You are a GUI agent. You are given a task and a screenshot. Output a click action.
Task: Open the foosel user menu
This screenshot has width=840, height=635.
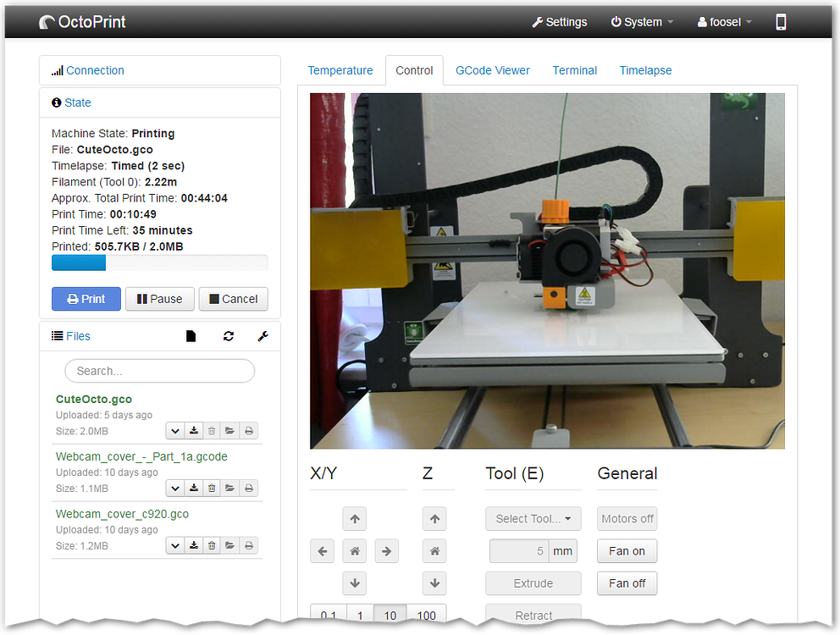[723, 22]
